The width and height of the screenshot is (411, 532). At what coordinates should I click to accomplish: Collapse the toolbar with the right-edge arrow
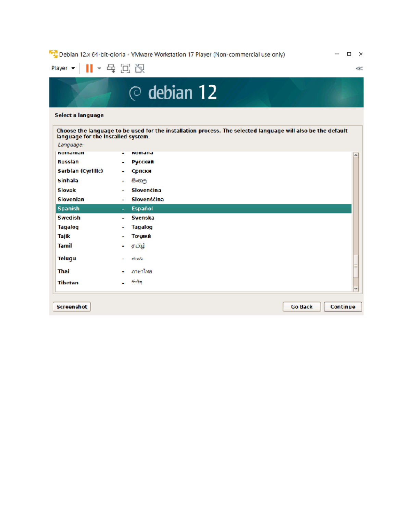(359, 68)
